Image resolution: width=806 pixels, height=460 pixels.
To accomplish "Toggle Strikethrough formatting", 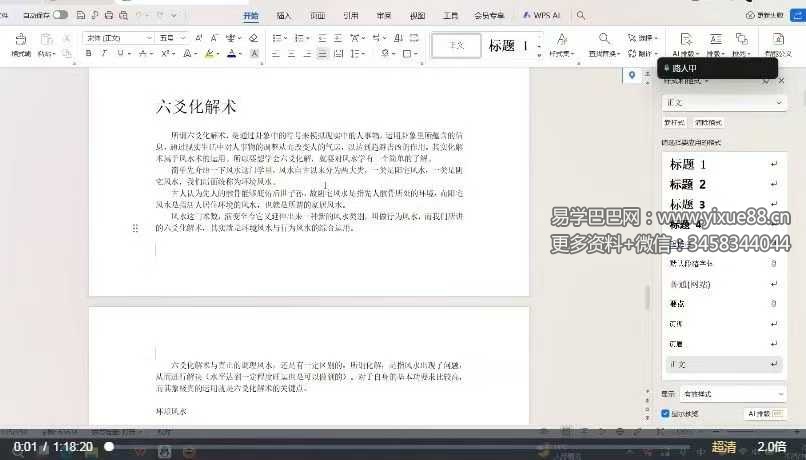I will click(x=143, y=53).
